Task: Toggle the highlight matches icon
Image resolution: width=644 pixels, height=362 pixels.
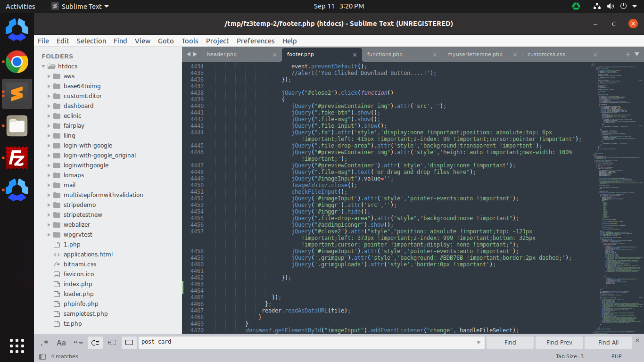Action: tap(129, 343)
